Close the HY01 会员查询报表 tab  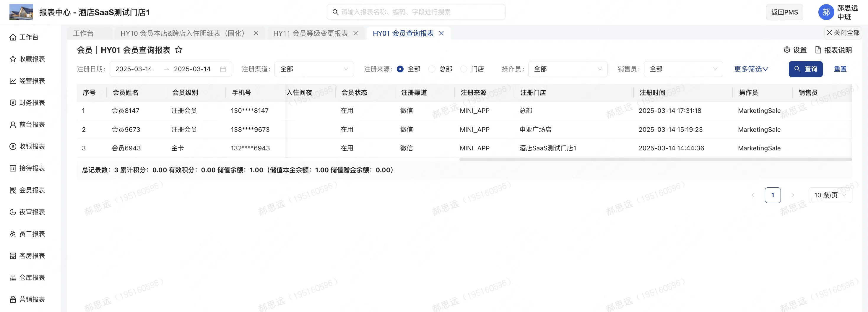pyautogui.click(x=441, y=33)
